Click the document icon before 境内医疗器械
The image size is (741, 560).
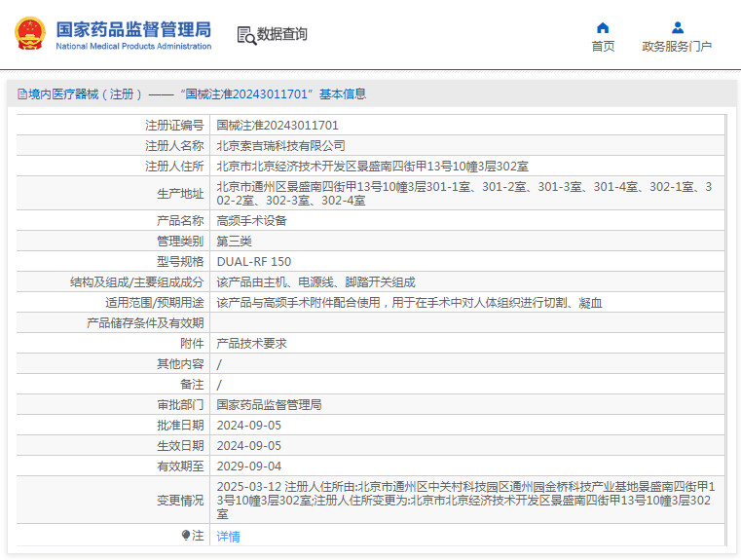pos(22,94)
